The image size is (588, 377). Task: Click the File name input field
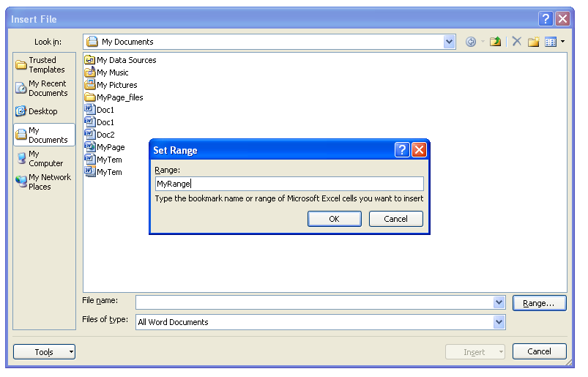tap(315, 302)
